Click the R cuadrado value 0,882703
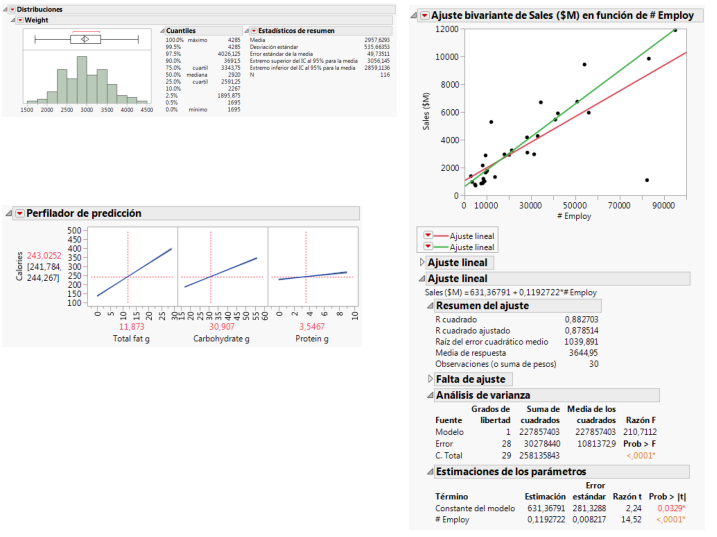Viewport: 717px width, 537px height. coord(581,319)
